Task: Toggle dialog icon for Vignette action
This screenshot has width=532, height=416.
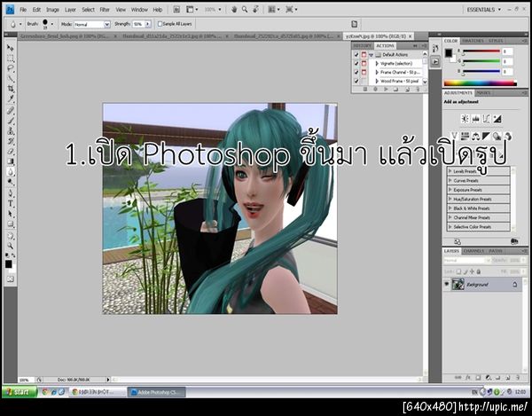Action: (364, 64)
